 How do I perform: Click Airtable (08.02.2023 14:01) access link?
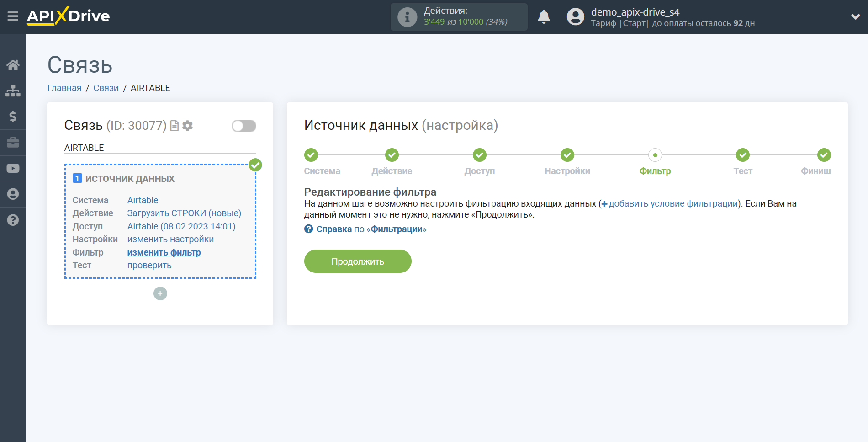click(181, 226)
